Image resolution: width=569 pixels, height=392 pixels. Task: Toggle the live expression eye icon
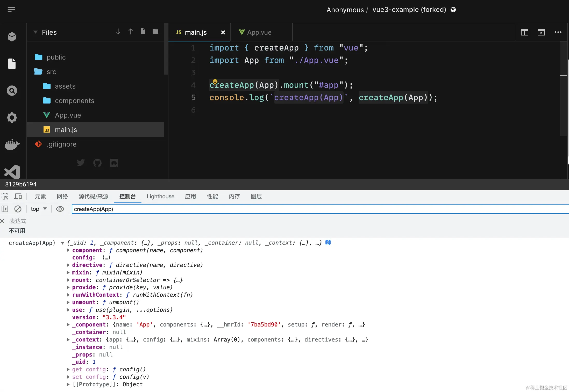tap(60, 209)
